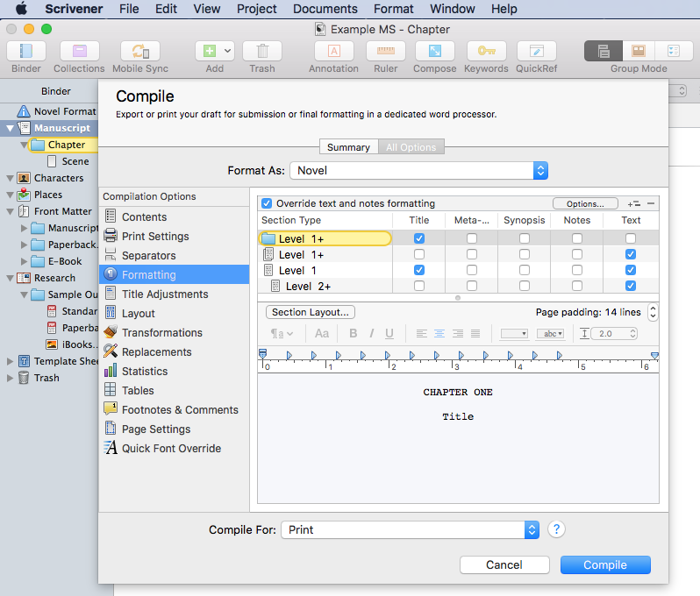This screenshot has width=700, height=596.
Task: Open the Format As dropdown
Action: coord(418,170)
